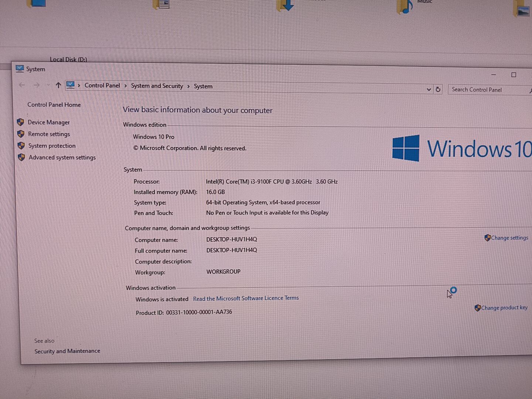Click the Windows 10 logo
532x399 pixels.
(462, 149)
